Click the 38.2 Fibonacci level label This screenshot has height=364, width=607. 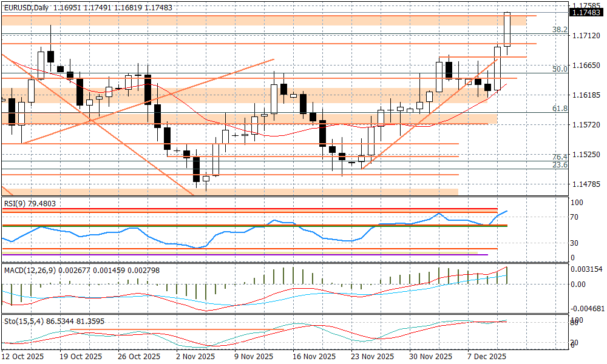coord(560,30)
